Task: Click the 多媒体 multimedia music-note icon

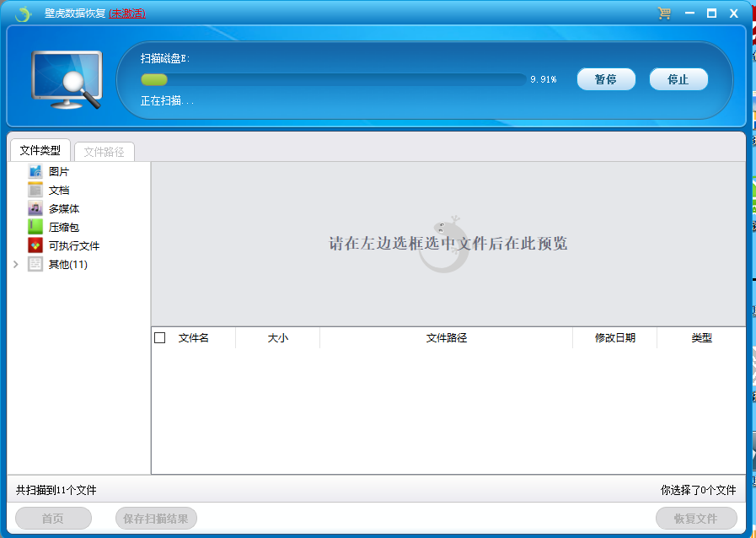Action: (x=35, y=207)
